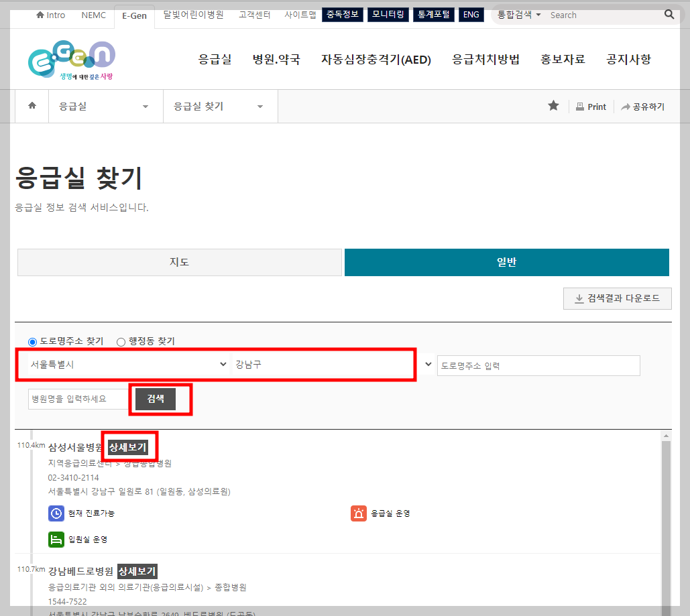Click the favorite star icon
The height and width of the screenshot is (616, 690).
(554, 106)
